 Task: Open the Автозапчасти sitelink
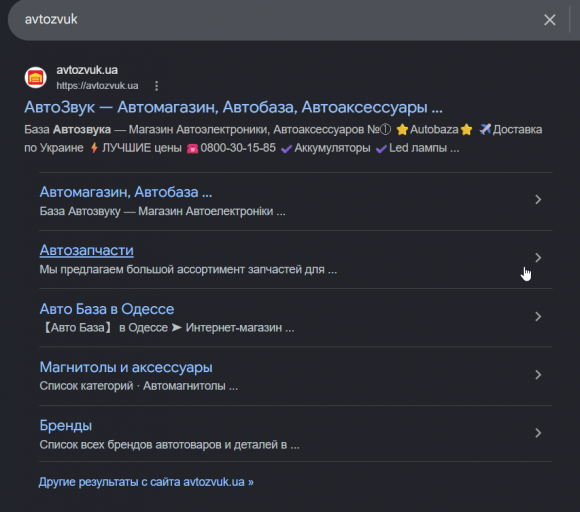coord(87,250)
